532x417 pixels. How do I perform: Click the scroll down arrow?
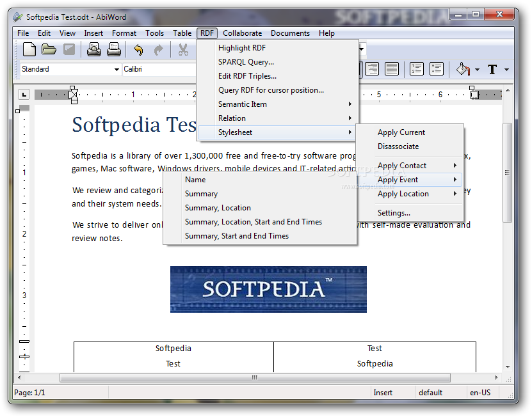(x=508, y=367)
